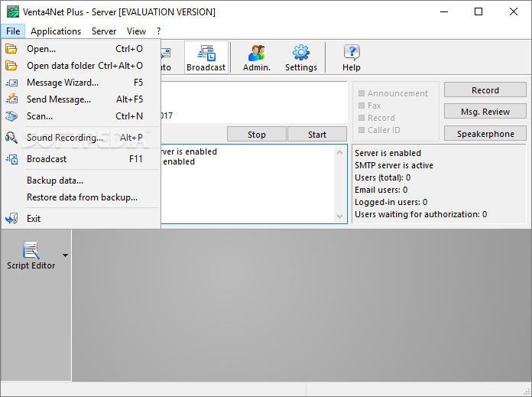Screen dimensions: 532x397
Task: Click the Msg. Review button
Action: click(485, 112)
